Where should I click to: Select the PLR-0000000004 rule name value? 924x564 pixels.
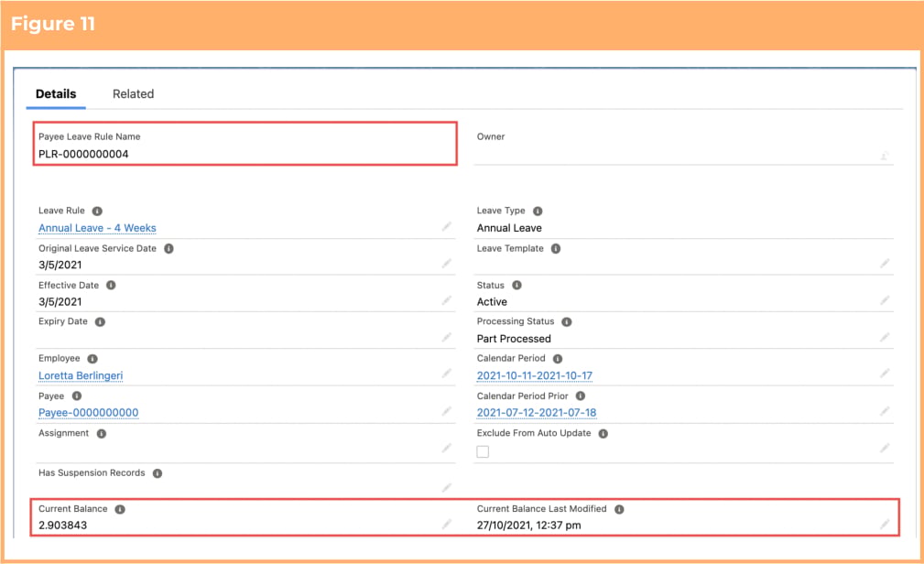83,155
